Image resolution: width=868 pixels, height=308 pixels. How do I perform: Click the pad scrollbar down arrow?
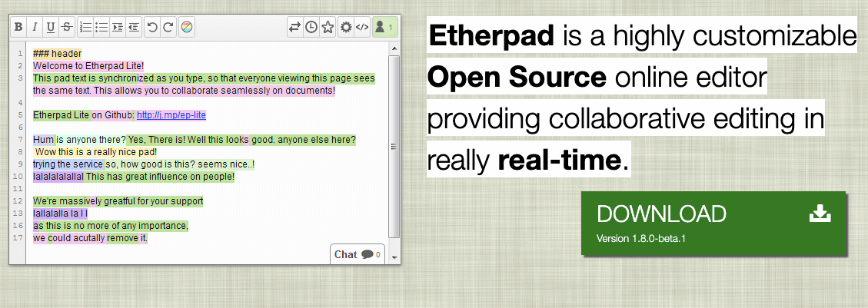394,257
